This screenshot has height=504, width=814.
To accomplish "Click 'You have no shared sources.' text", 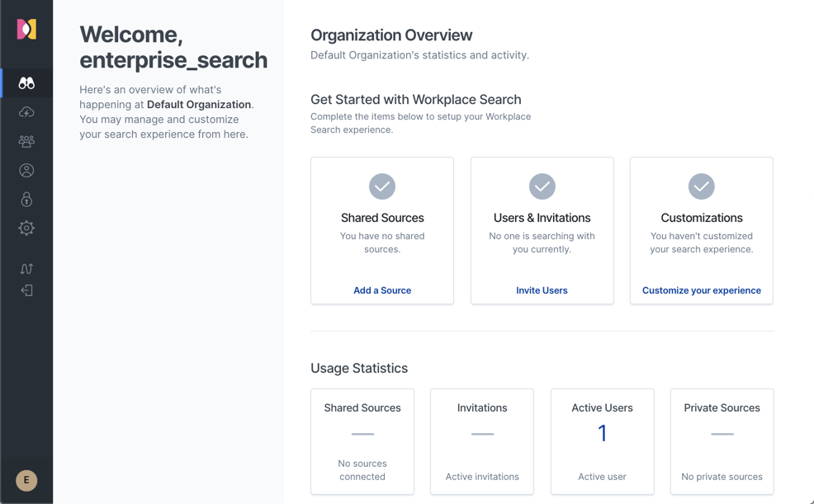I will (x=382, y=243).
